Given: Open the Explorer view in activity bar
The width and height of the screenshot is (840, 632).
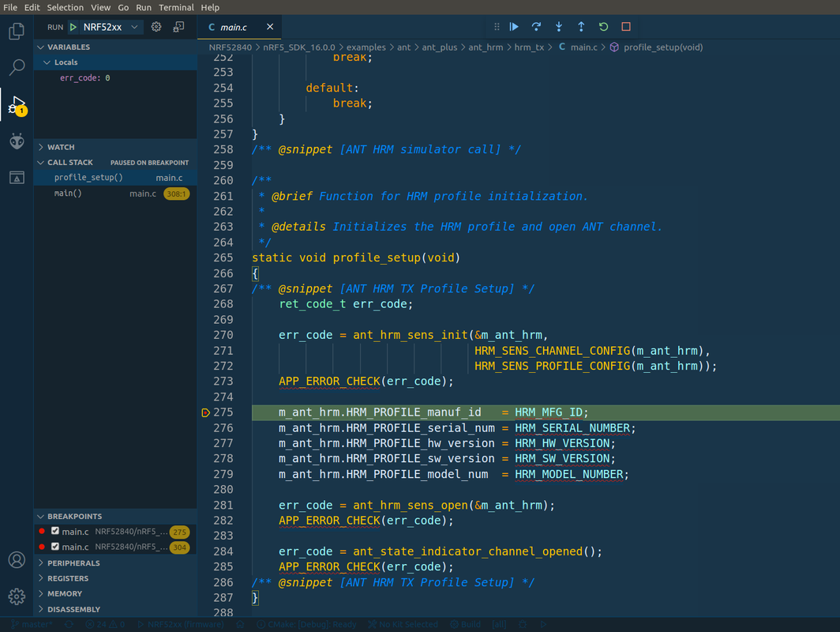Looking at the screenshot, I should point(17,31).
